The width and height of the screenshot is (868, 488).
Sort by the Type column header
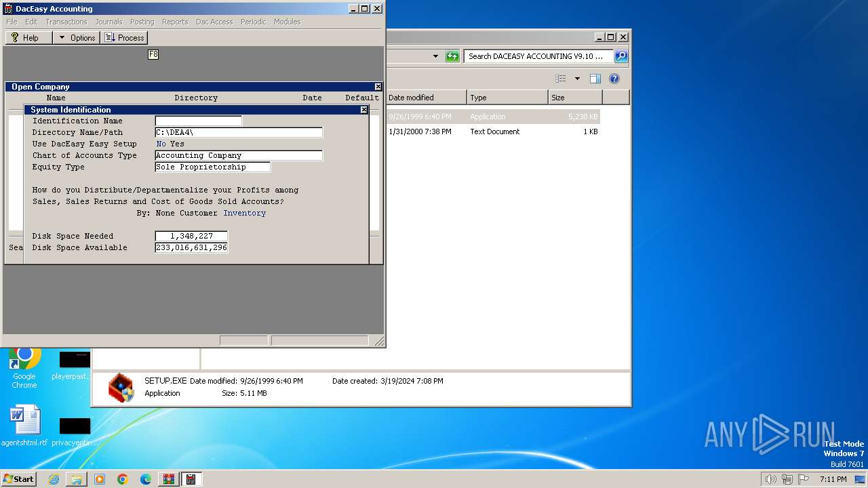point(507,98)
